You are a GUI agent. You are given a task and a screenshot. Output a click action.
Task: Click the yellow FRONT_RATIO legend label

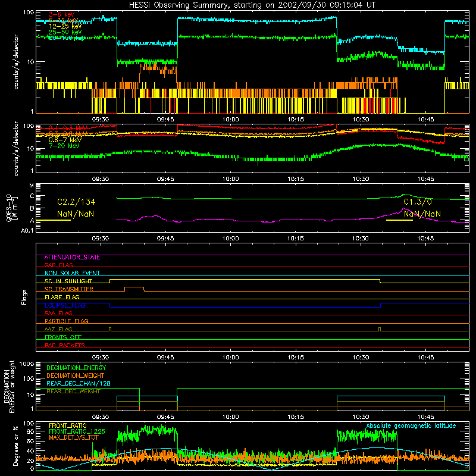pos(68,425)
